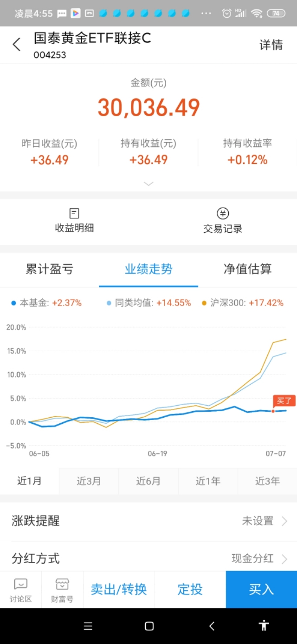This screenshot has width=297, height=644.
Task: Switch to the 累计盈亏 tab
Action: click(x=49, y=269)
